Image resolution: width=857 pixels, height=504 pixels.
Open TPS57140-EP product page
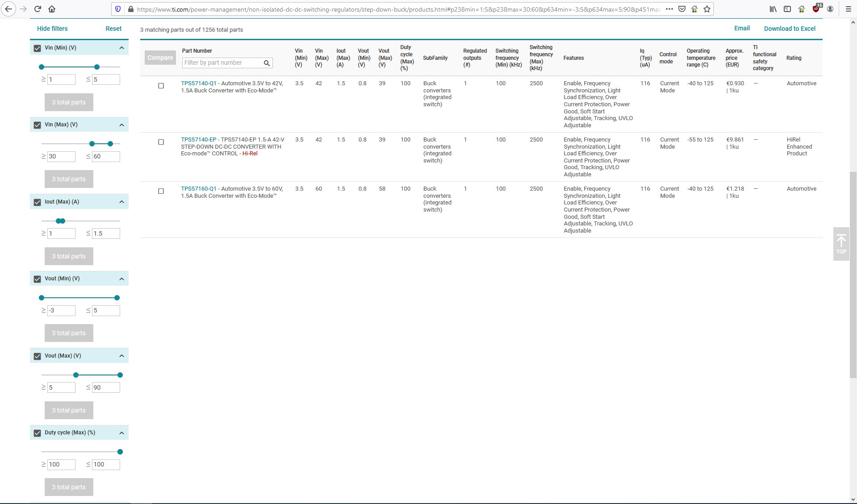coord(198,140)
